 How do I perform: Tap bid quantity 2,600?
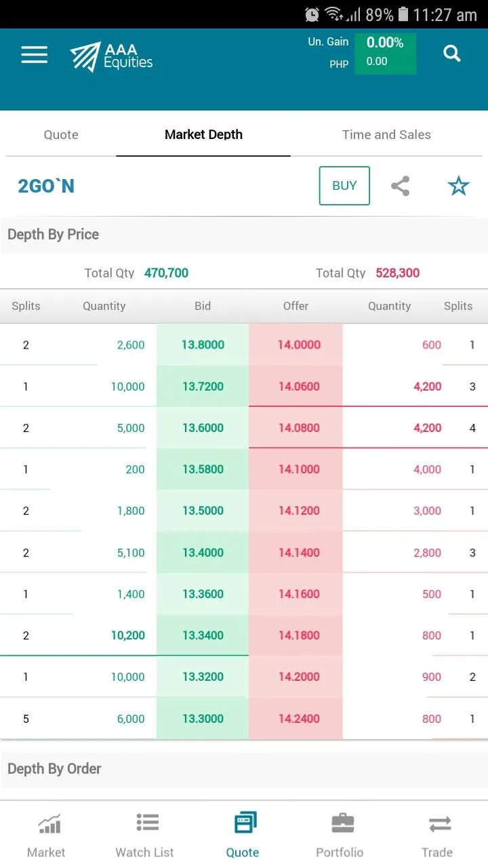tap(131, 345)
